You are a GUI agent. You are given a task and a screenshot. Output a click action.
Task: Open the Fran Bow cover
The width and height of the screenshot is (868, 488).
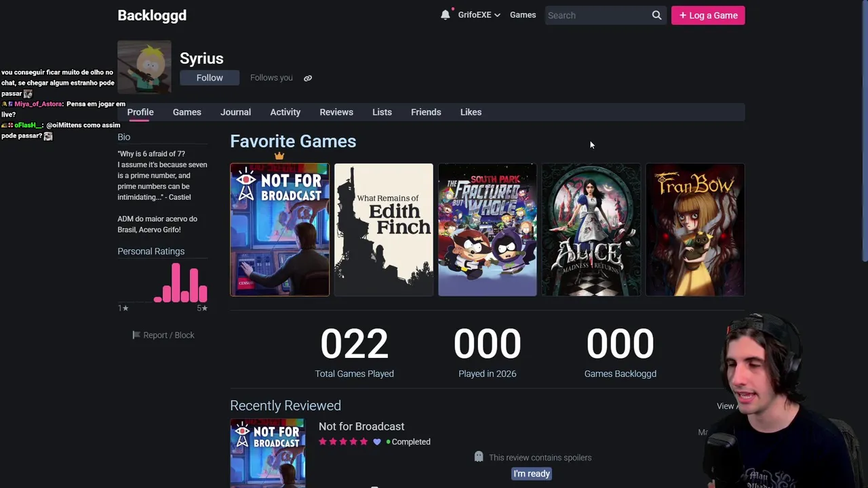point(695,230)
